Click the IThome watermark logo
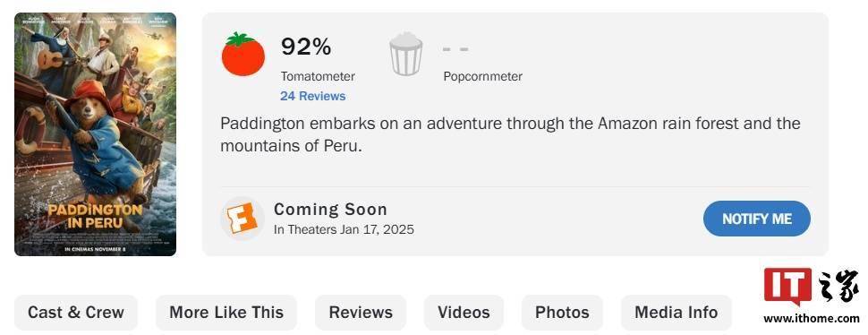Screen dimensions: 868x335 click(x=811, y=287)
